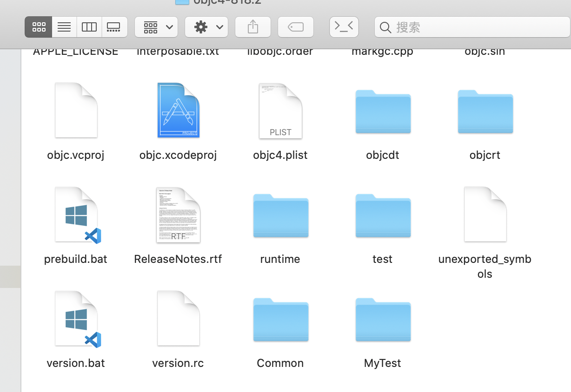Open the group-by arrangement dropdown
The image size is (571, 392).
[156, 27]
